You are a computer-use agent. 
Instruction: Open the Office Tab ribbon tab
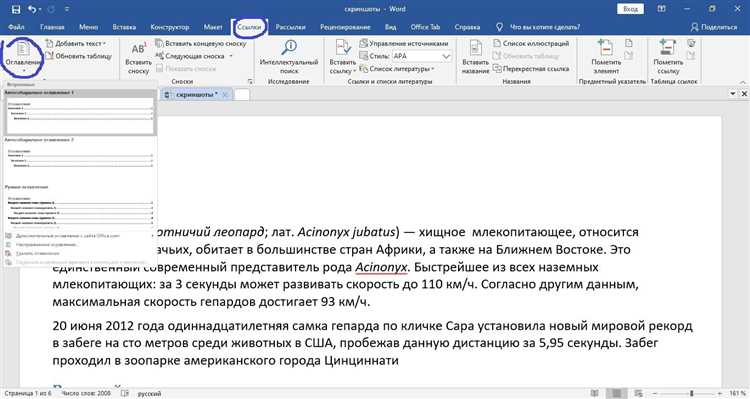coord(425,27)
